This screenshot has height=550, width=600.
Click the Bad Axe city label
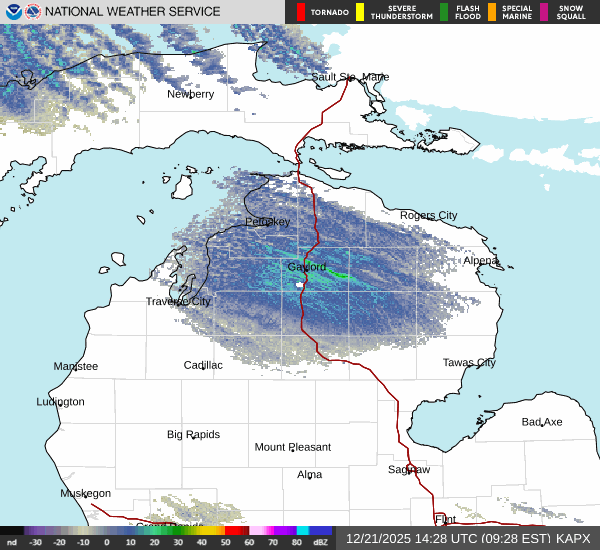(542, 422)
